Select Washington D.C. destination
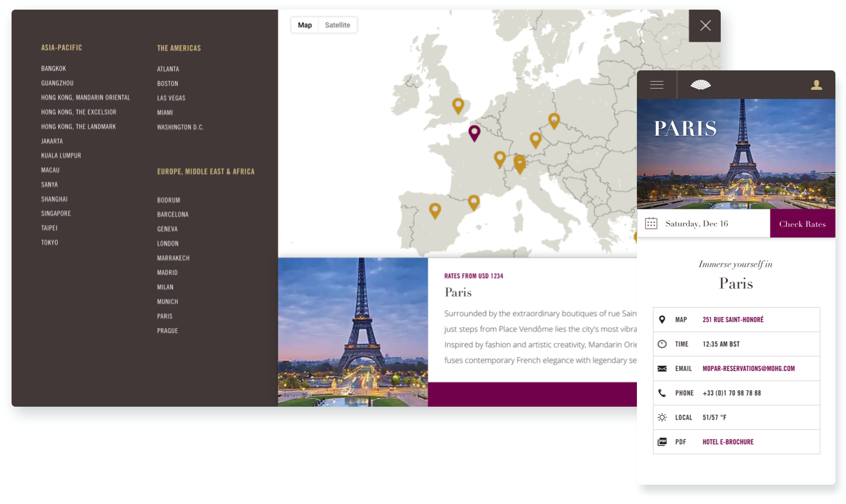The width and height of the screenshot is (846, 504). [x=181, y=127]
